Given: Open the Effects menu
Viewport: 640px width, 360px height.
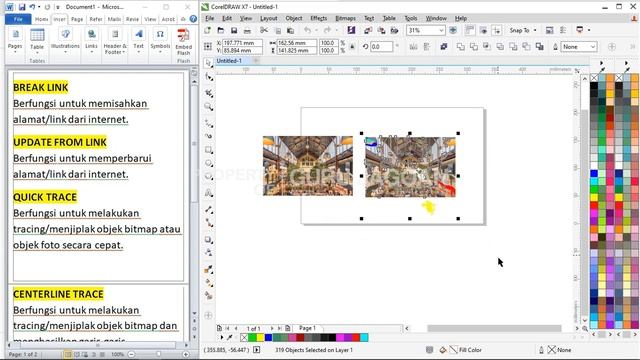Looking at the screenshot, I should point(318,18).
